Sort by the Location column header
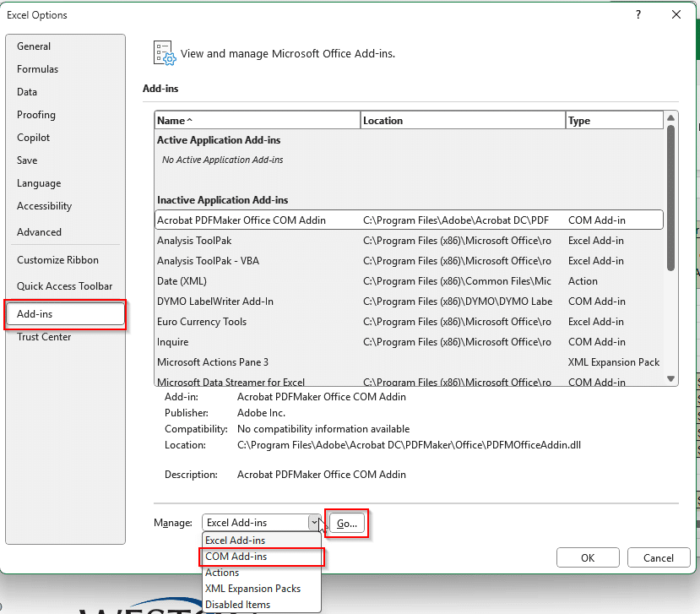 pyautogui.click(x=463, y=121)
